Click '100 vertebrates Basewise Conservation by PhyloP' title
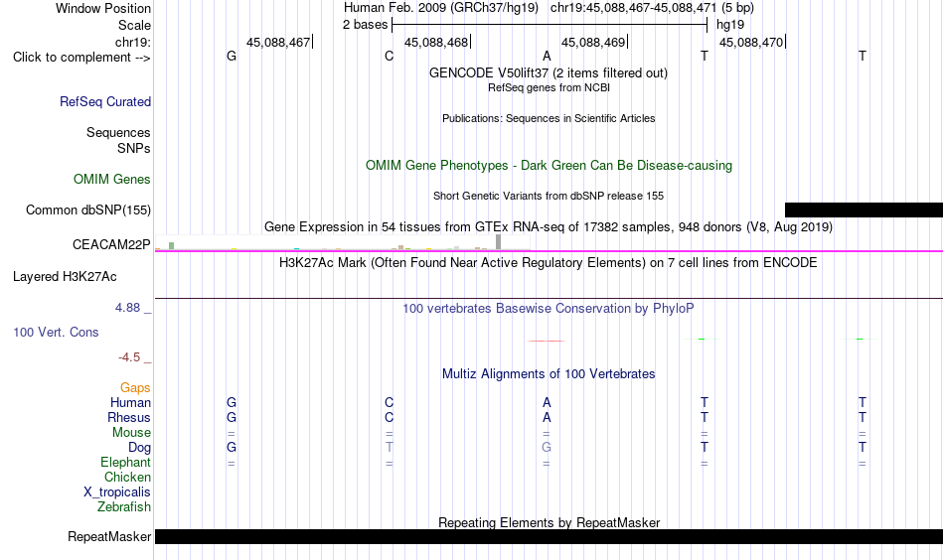Viewport: 944px width, 560px height. [549, 309]
